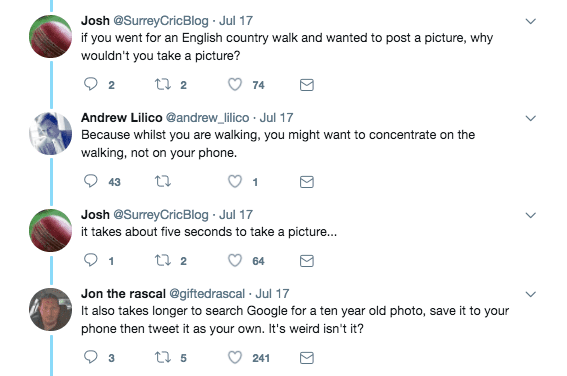Like Josh's tweet with 74 likes
Image resolution: width=567 pixels, height=376 pixels.
235,85
